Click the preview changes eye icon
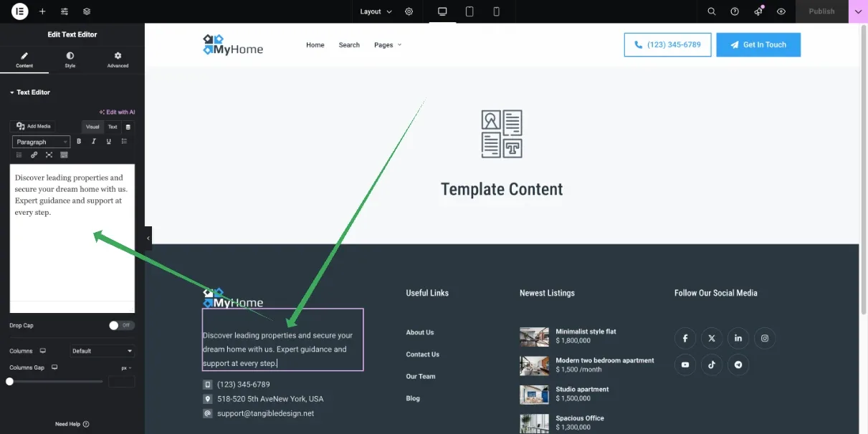868x434 pixels. point(781,11)
